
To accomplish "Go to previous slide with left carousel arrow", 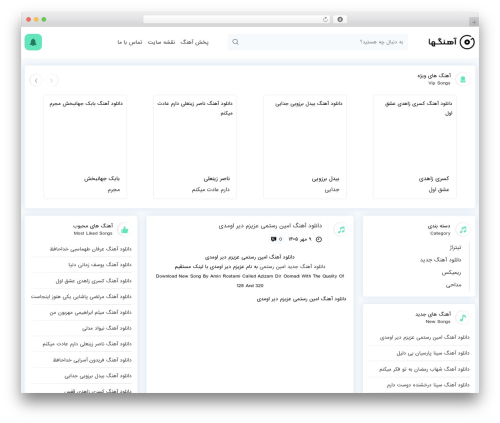I will (36, 80).
